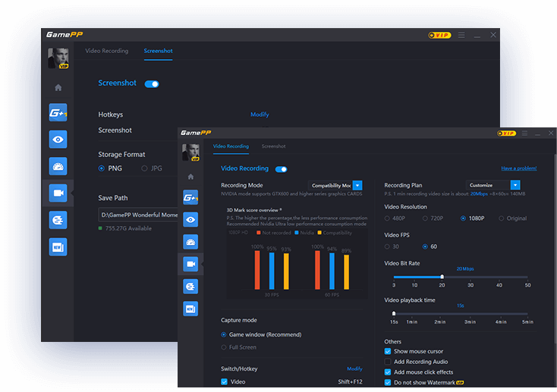Image resolution: width=557 pixels, height=392 pixels.
Task: Toggle the Video hotkey checkbox
Action: 224,381
